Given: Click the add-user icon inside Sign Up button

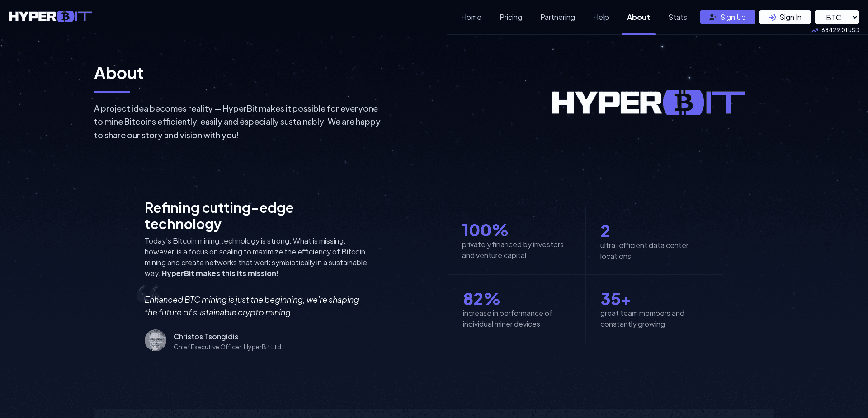Looking at the screenshot, I should 712,17.
